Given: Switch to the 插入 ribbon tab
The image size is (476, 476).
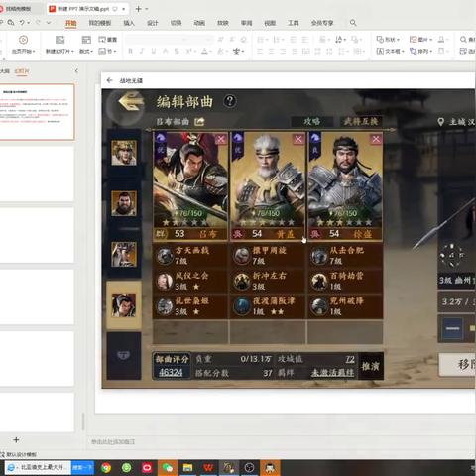Looking at the screenshot, I should point(129,23).
